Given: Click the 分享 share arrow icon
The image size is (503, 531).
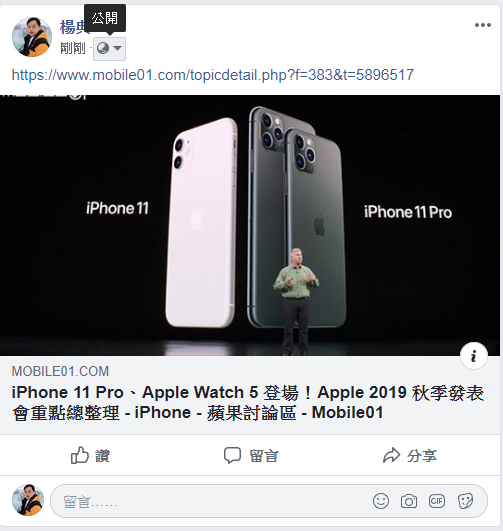Looking at the screenshot, I should (392, 455).
